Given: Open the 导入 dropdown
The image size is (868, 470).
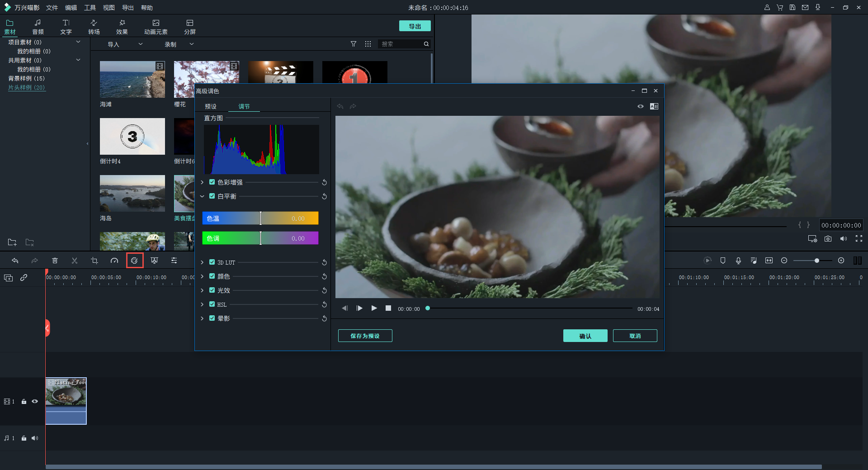Looking at the screenshot, I should point(125,44).
